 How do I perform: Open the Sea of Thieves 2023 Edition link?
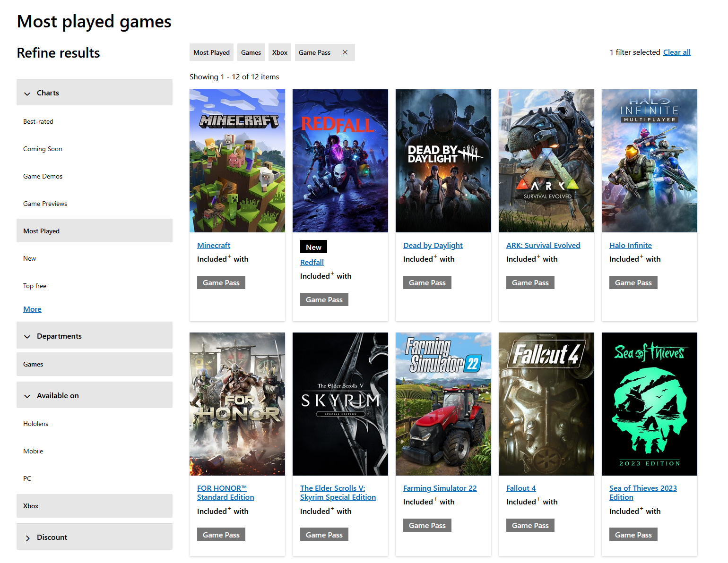tap(643, 493)
